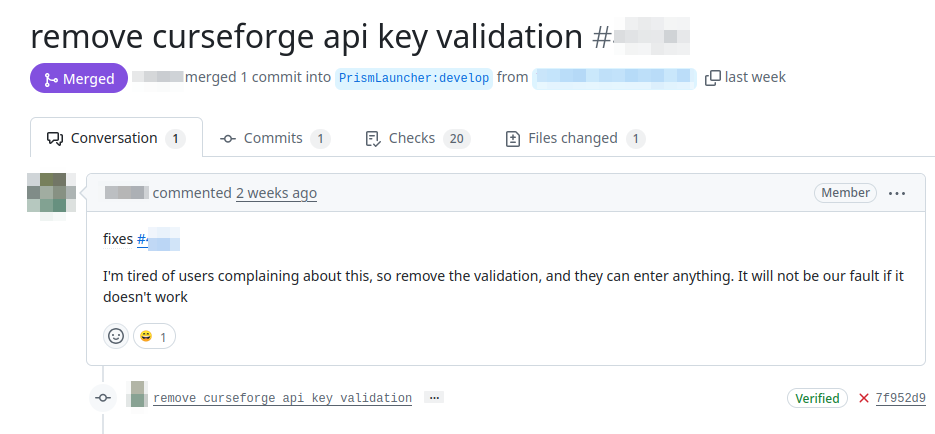This screenshot has height=434, width=935.
Task: Click the Member badge label
Action: (x=845, y=193)
